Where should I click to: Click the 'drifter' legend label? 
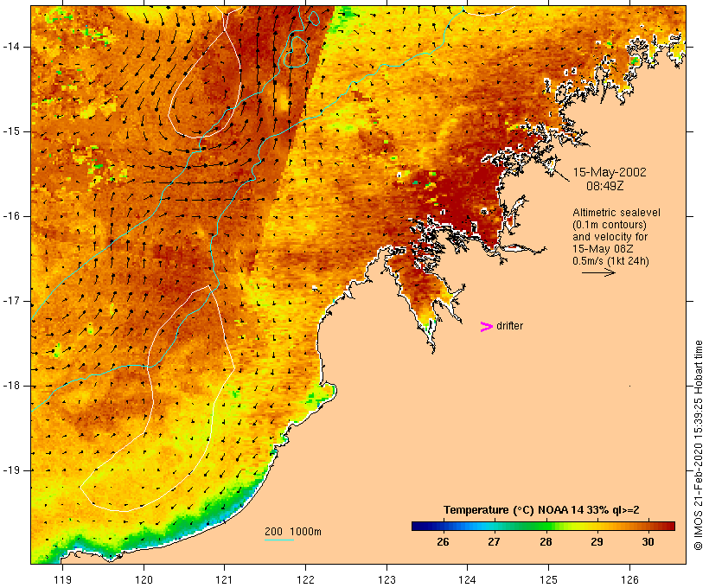pyautogui.click(x=509, y=326)
